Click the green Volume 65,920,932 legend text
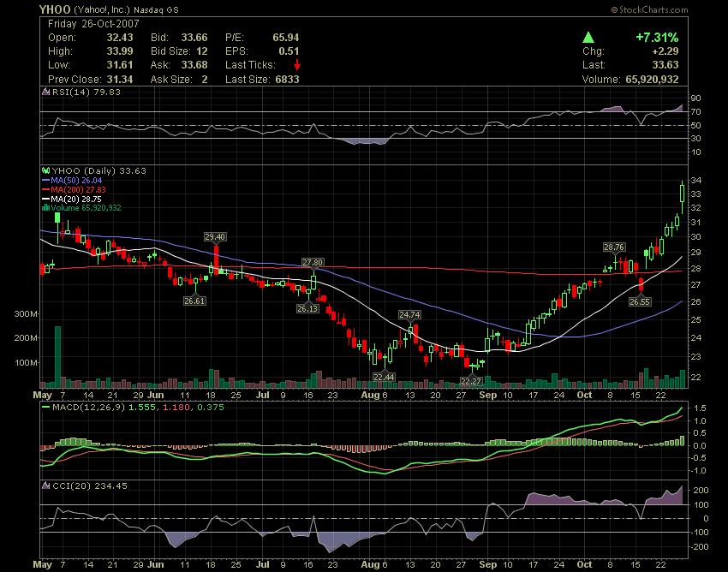 (86, 207)
